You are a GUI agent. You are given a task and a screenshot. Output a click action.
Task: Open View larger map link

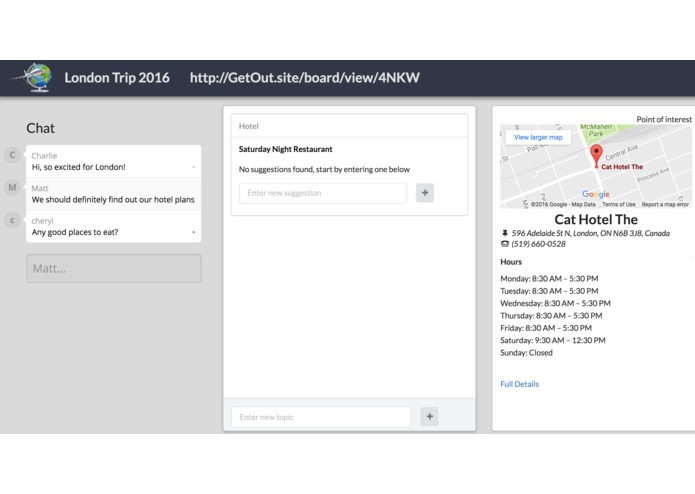coord(538,137)
